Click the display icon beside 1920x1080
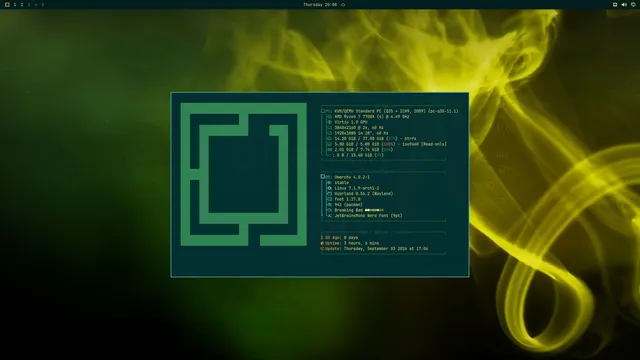 (x=330, y=133)
